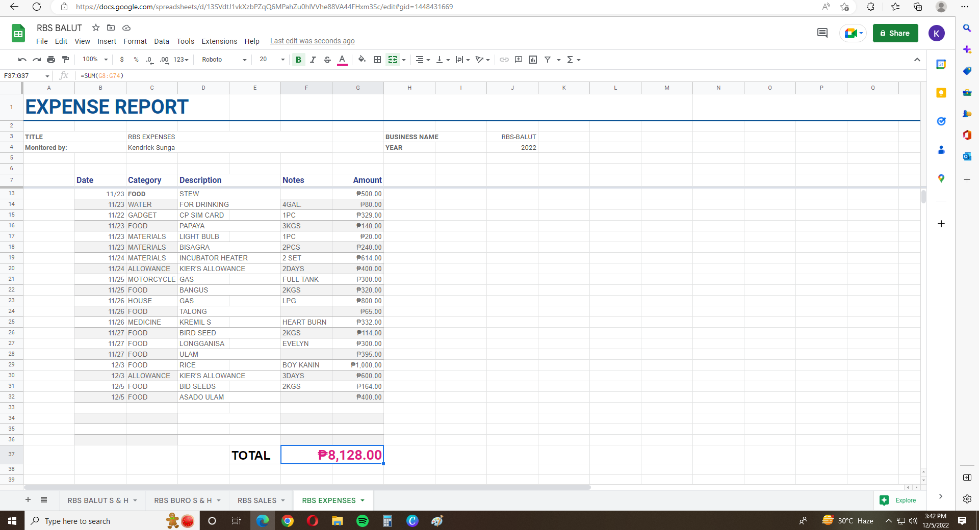Increase decimal places
Screen dimensions: 980x530
click(x=164, y=60)
